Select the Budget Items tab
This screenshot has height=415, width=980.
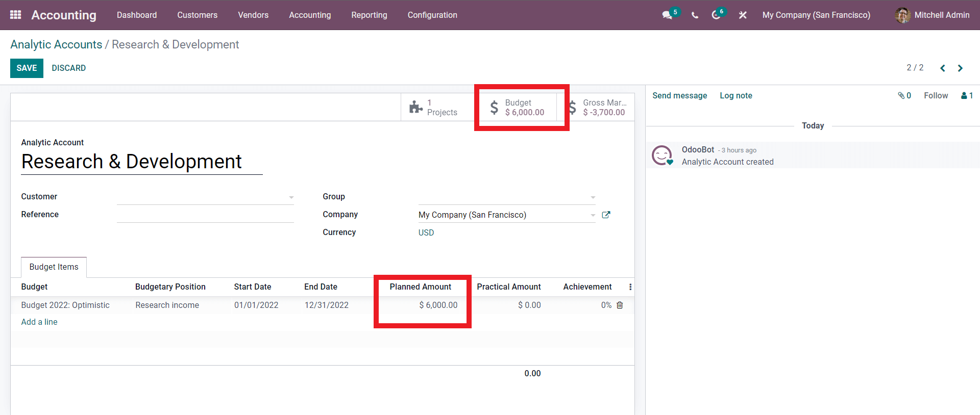[x=54, y=267]
